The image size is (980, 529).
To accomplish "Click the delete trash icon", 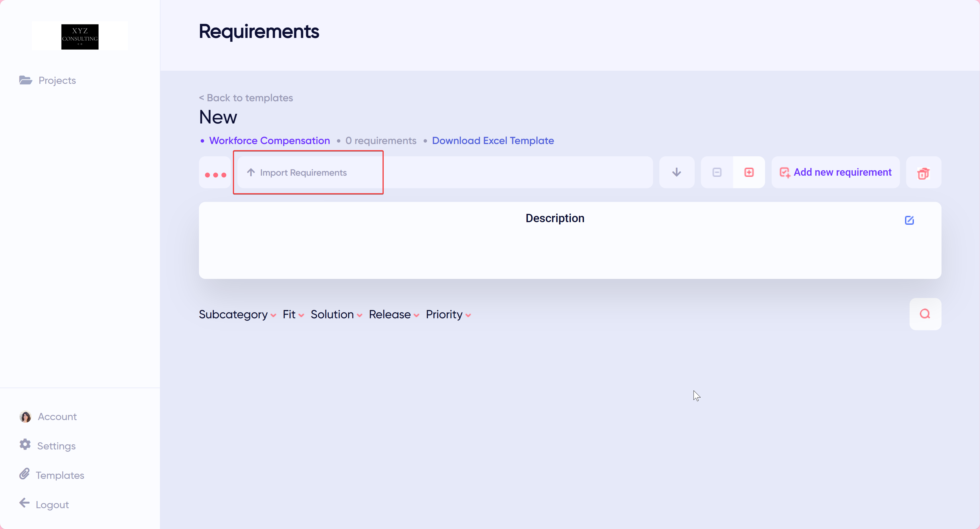I will point(924,173).
